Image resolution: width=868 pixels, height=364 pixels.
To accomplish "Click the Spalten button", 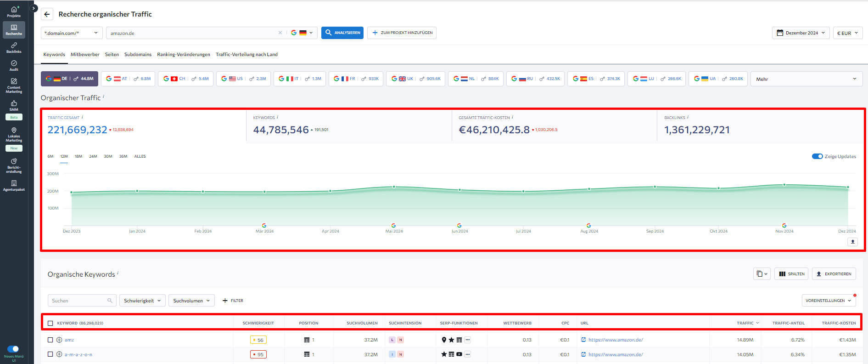I will point(792,274).
